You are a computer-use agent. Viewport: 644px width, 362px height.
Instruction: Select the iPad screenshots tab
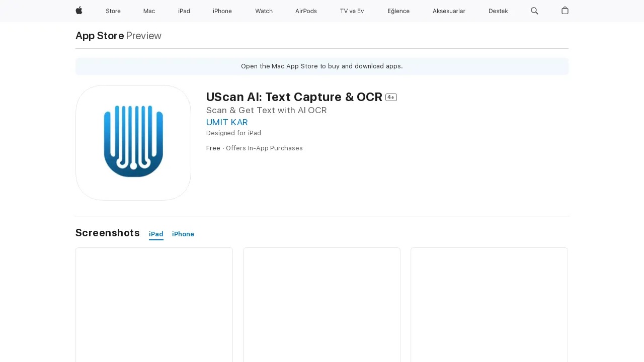[156, 234]
